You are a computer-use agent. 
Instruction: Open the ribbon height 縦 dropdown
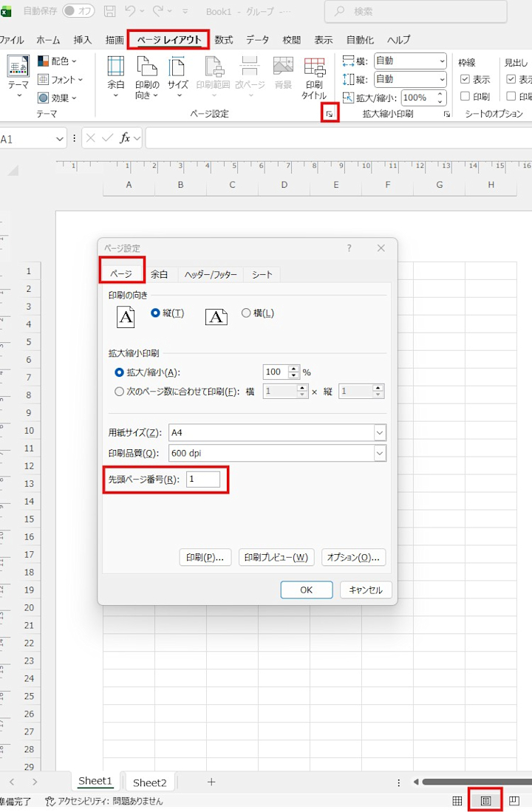point(441,80)
